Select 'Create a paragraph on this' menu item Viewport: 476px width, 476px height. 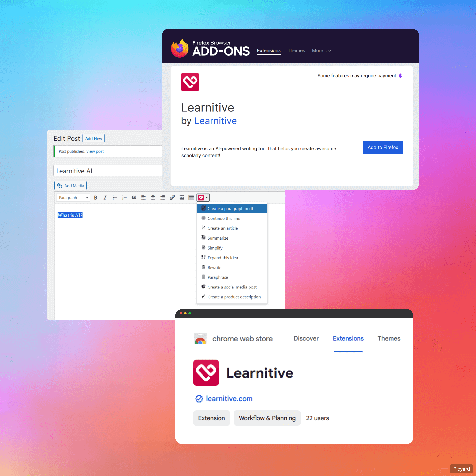click(232, 208)
